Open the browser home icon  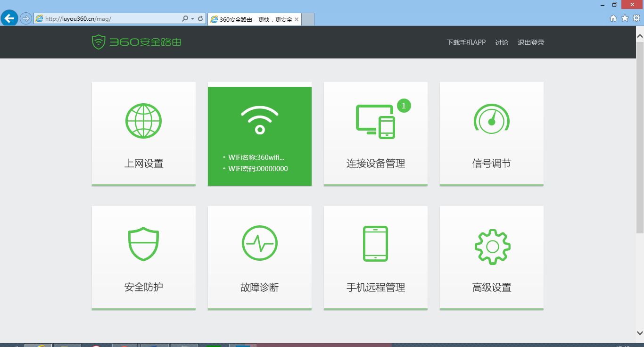[613, 18]
